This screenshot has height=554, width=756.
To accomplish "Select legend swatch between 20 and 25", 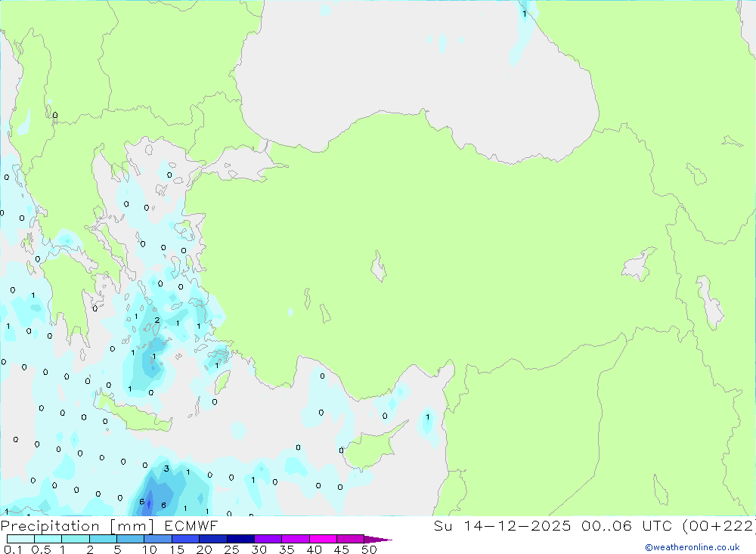I will (x=213, y=539).
